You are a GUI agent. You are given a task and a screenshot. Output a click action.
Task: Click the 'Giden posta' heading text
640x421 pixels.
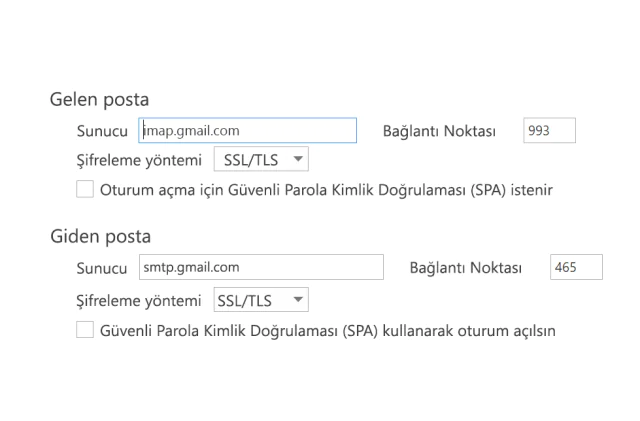100,236
